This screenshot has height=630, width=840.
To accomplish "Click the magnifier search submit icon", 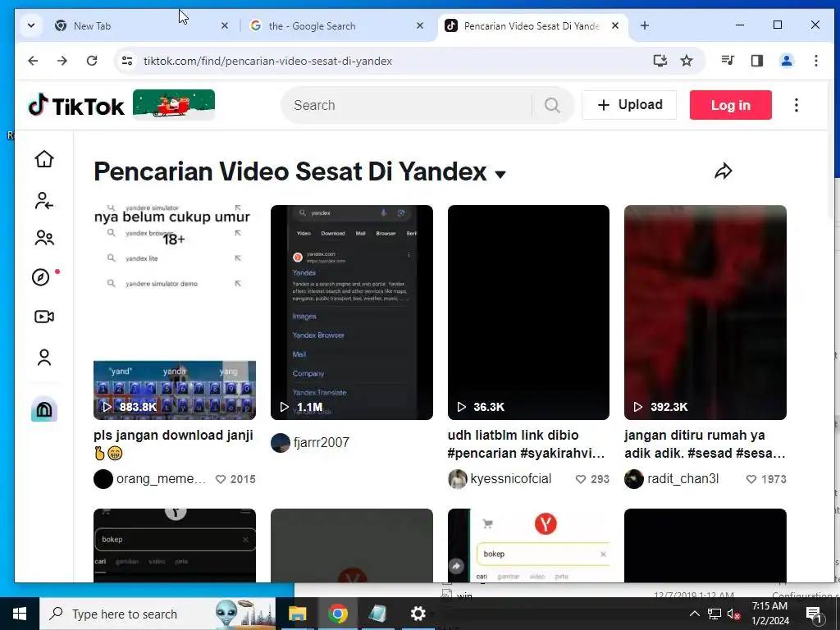I will [552, 105].
